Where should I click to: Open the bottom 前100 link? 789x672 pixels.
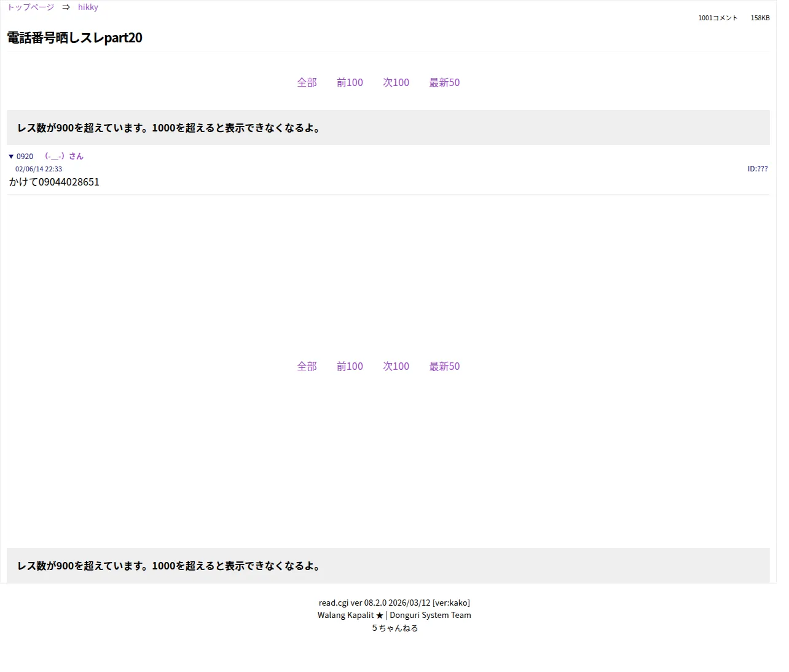point(350,366)
